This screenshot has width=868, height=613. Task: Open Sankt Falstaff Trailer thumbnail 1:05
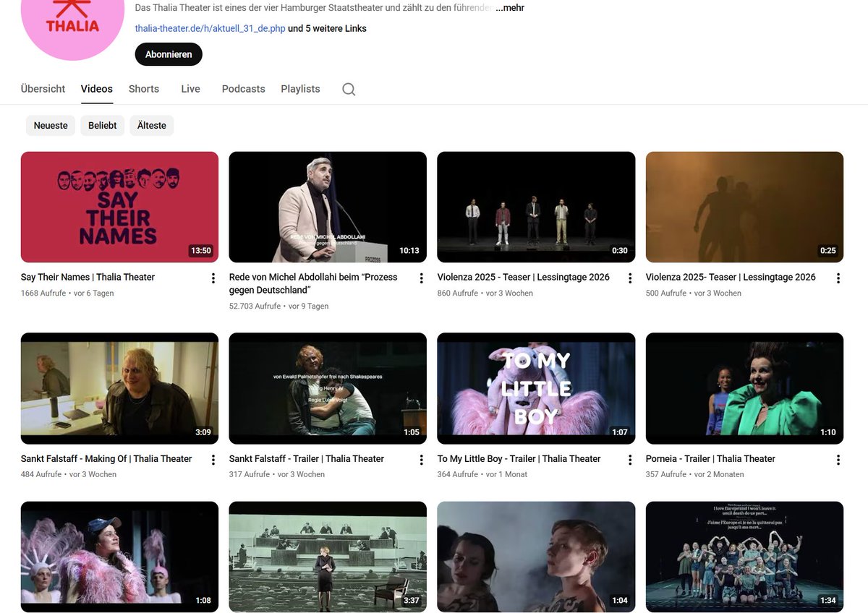[328, 388]
